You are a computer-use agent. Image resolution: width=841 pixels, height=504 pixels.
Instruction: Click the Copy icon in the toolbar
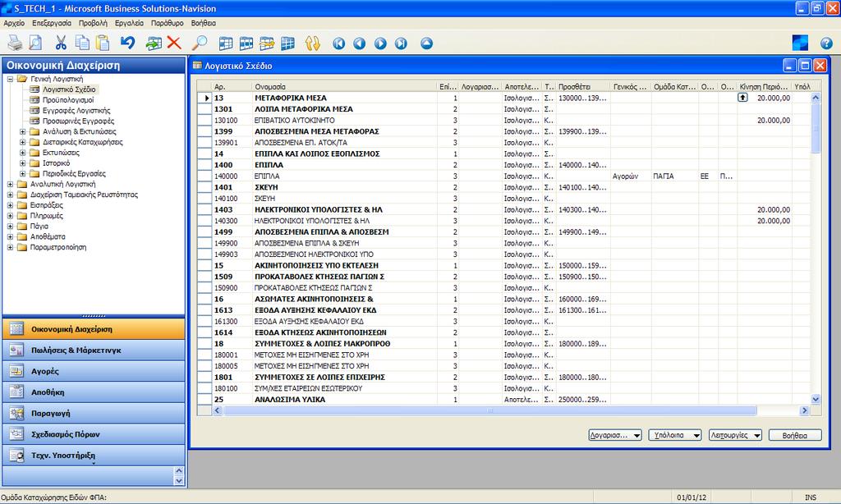pos(82,43)
